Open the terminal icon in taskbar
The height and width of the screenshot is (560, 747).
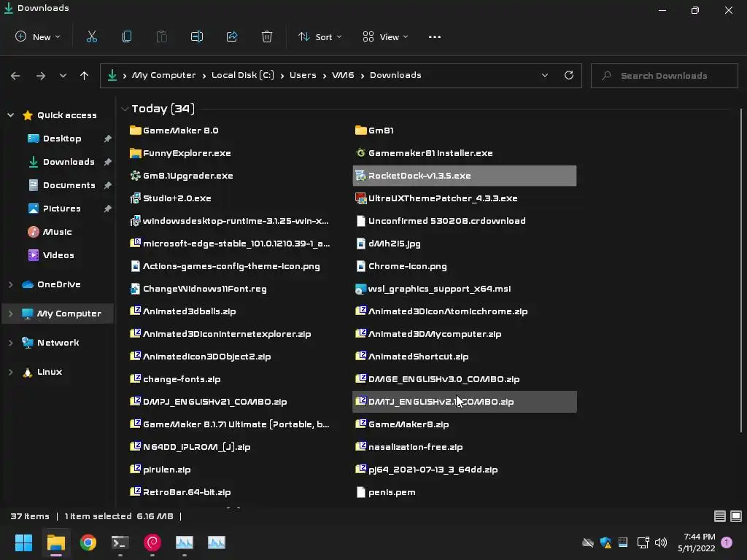click(x=120, y=542)
